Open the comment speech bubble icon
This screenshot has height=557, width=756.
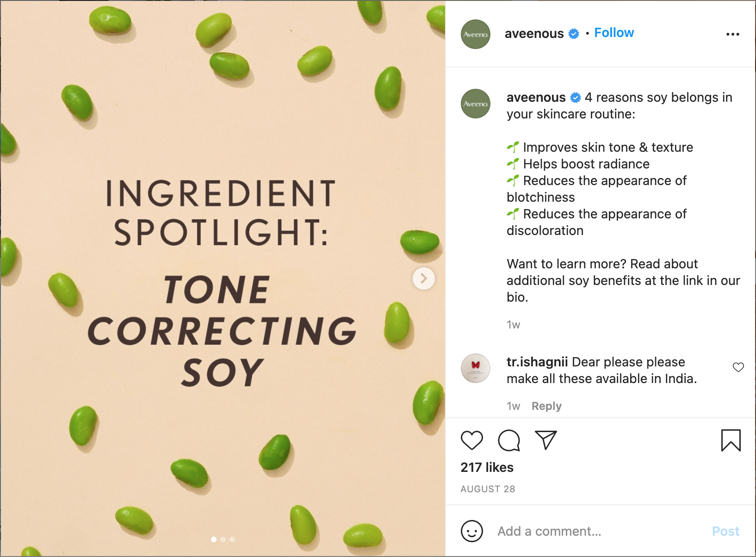(508, 440)
